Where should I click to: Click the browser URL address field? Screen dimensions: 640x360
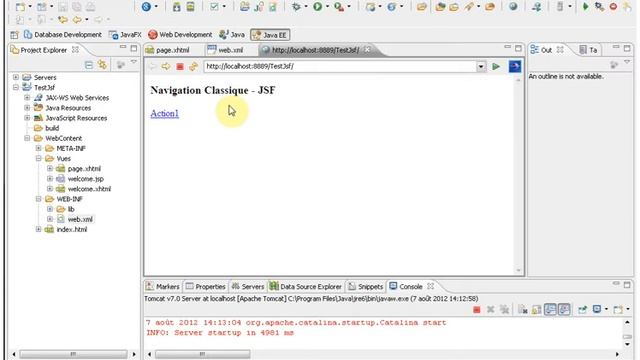[340, 67]
